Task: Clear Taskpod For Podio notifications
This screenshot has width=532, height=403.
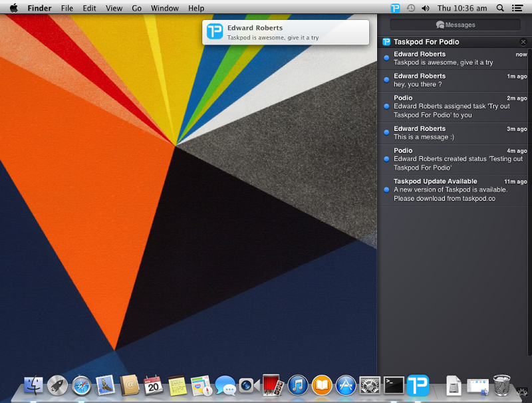Action: (x=523, y=42)
